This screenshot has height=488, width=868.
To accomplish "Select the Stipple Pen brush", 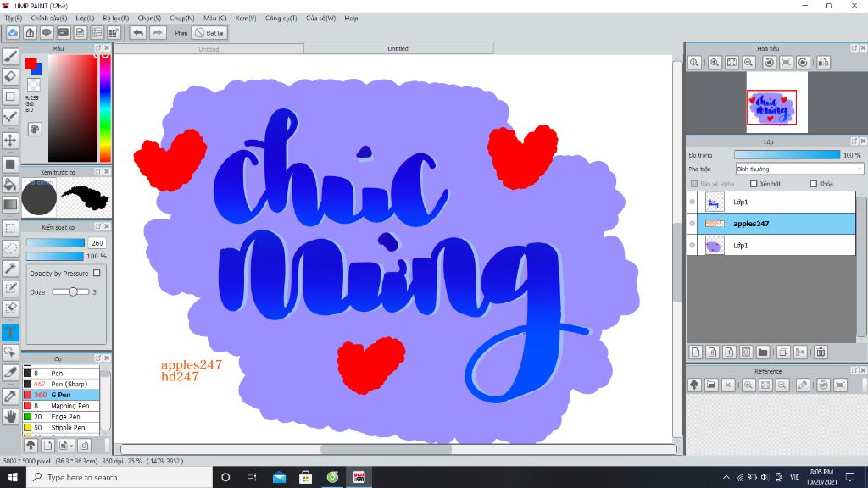I will (61, 428).
